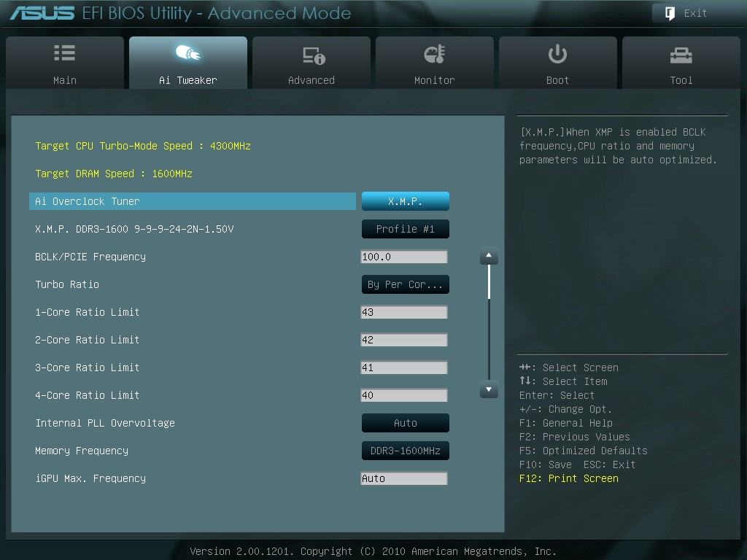This screenshot has height=560, width=747.
Task: Select the 3-Core Ratio Limit label
Action: point(88,367)
